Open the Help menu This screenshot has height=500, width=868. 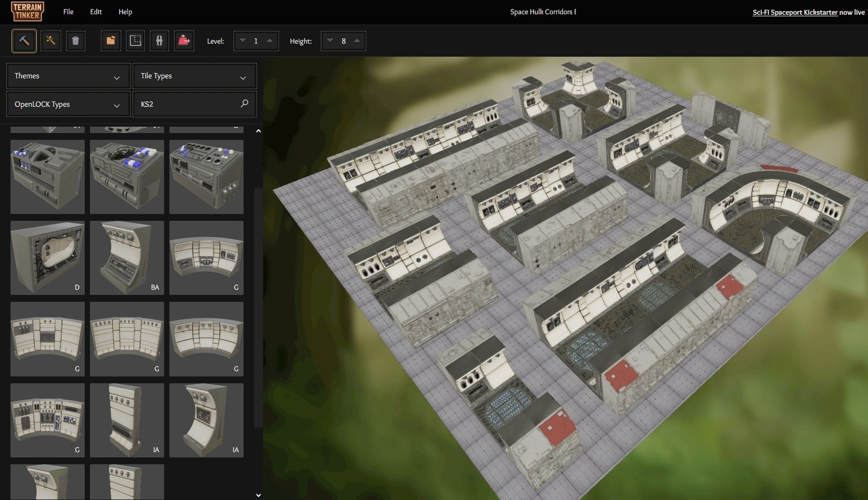coord(125,11)
